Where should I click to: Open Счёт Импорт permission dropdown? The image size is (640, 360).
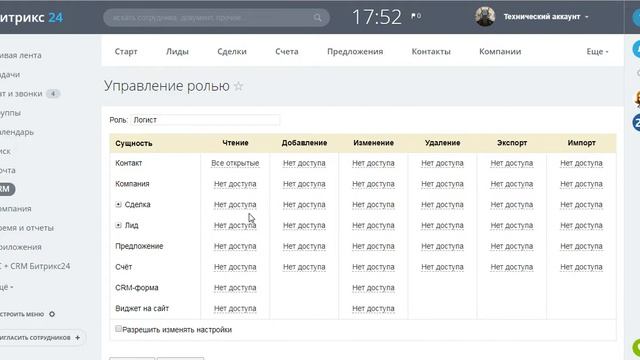[x=581, y=267]
